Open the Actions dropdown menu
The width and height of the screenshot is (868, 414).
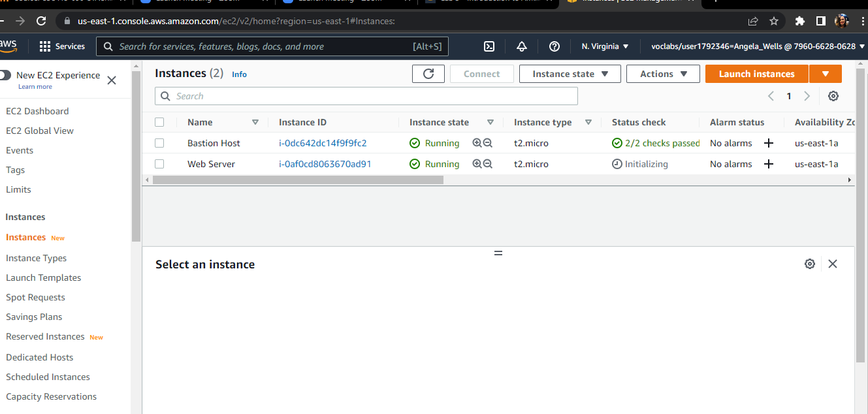pyautogui.click(x=663, y=74)
